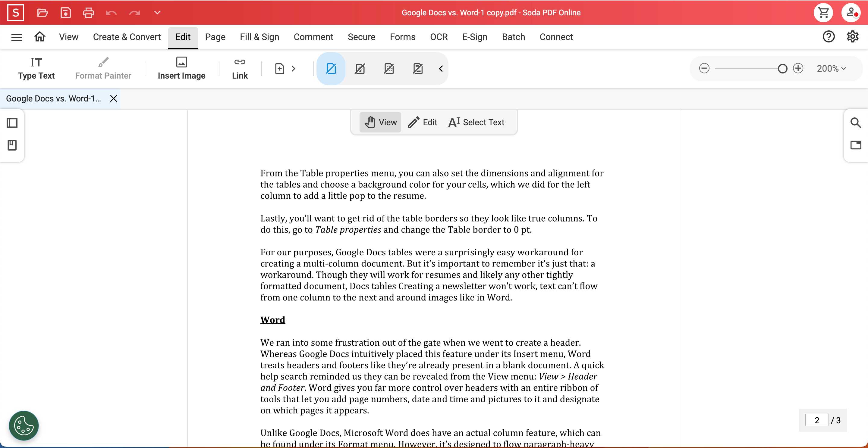Switch to the Page tab
Screen dimensions: 868x448
point(215,37)
